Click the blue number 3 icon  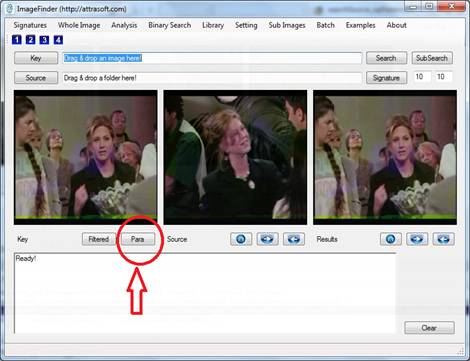(x=44, y=40)
